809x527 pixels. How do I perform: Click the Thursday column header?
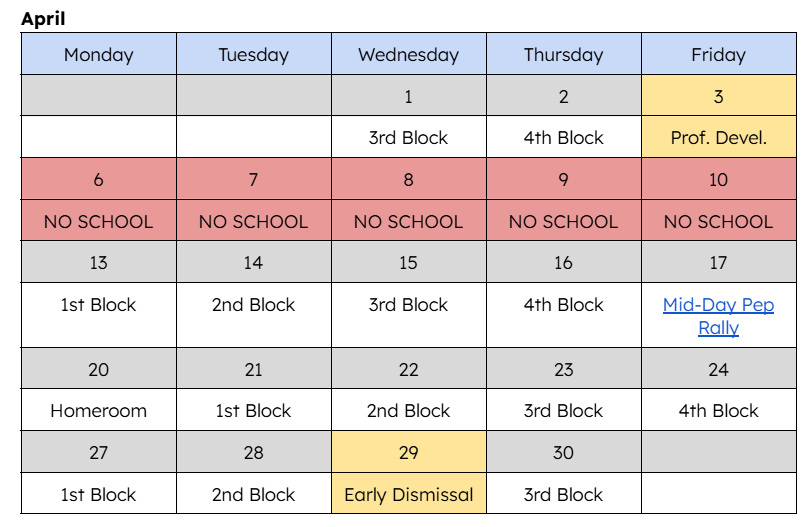pyautogui.click(x=563, y=55)
